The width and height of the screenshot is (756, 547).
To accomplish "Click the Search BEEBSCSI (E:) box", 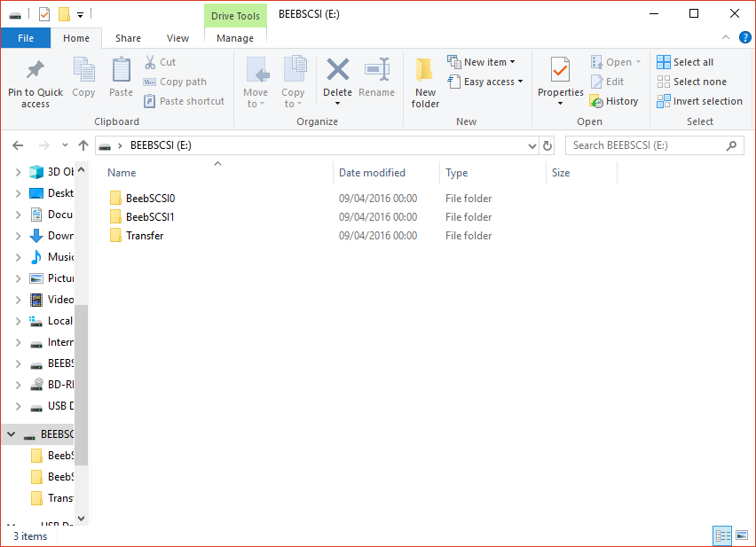I will click(655, 145).
